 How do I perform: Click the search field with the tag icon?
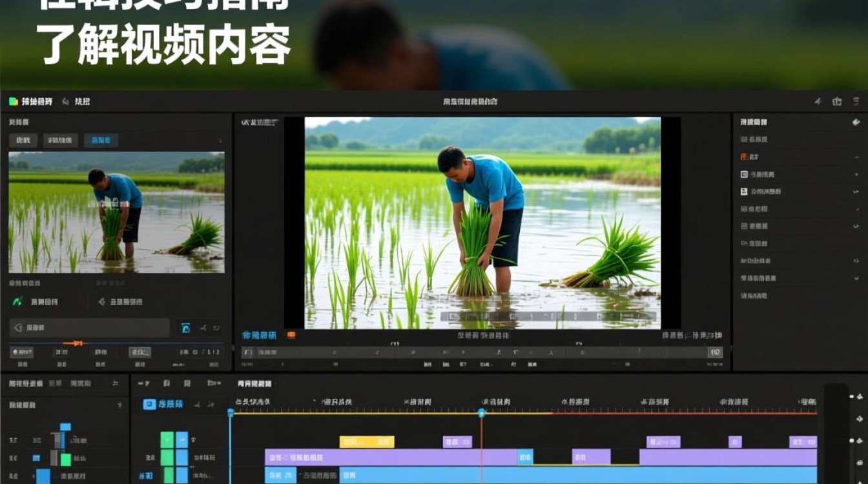[90, 328]
